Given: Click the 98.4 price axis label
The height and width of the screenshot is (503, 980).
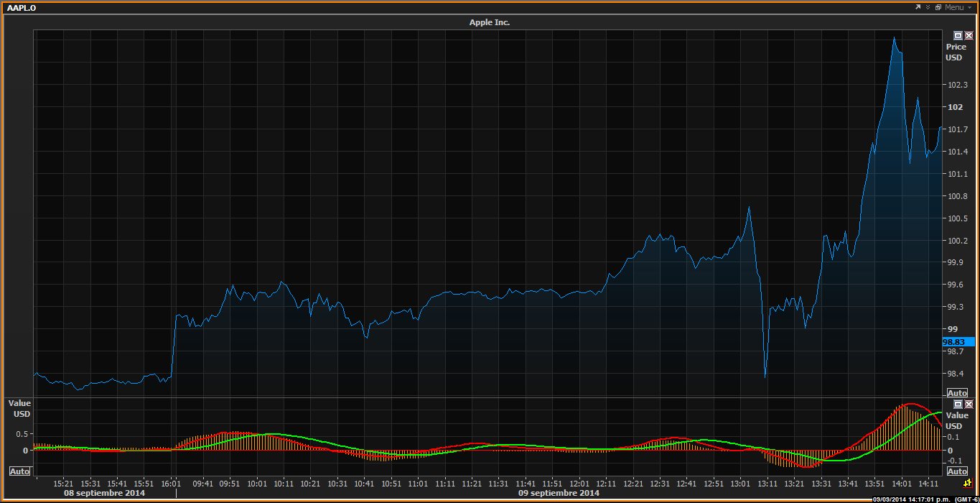Looking at the screenshot, I should coord(956,374).
